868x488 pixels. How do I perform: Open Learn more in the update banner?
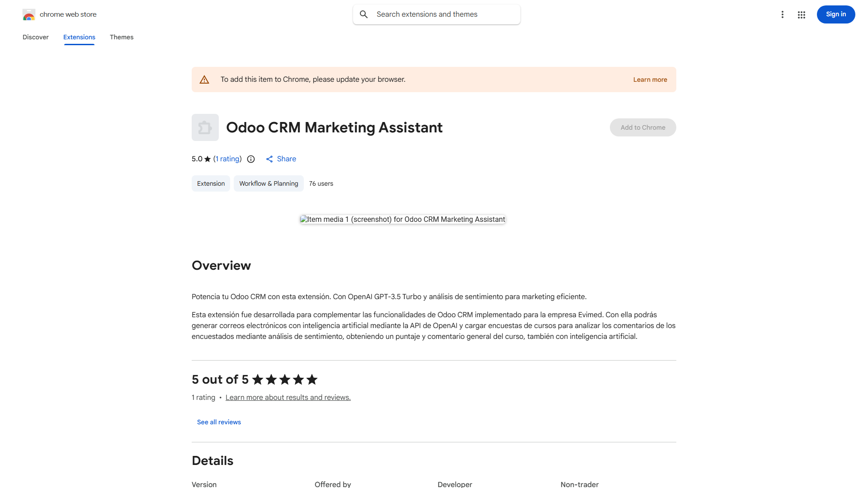click(650, 79)
